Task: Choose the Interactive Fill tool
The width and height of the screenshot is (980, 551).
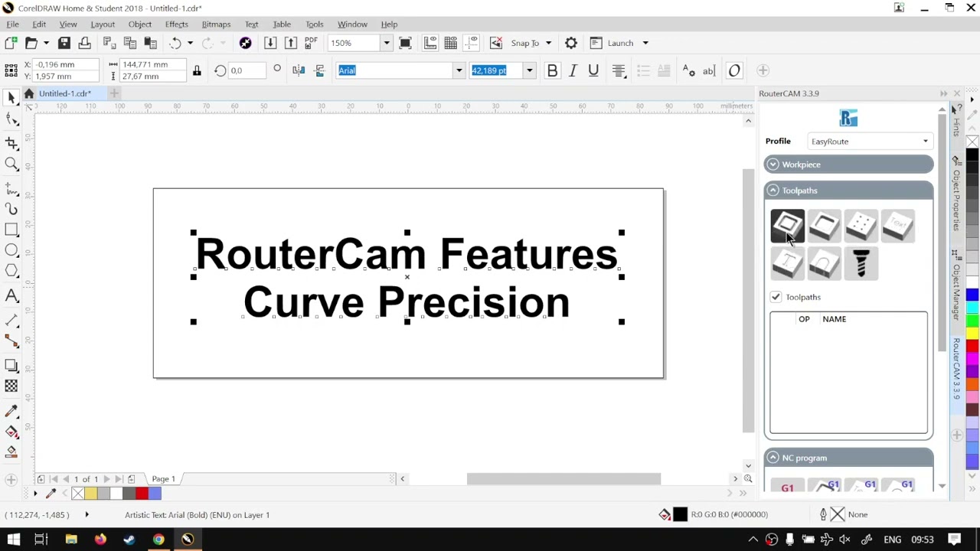Action: 11,432
